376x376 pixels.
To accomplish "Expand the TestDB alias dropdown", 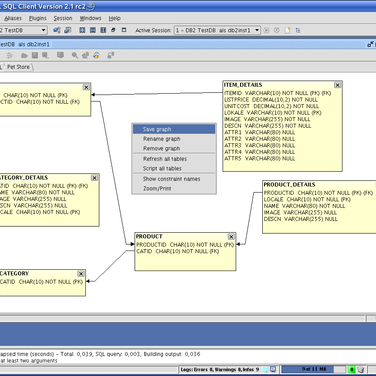I will [x=43, y=30].
